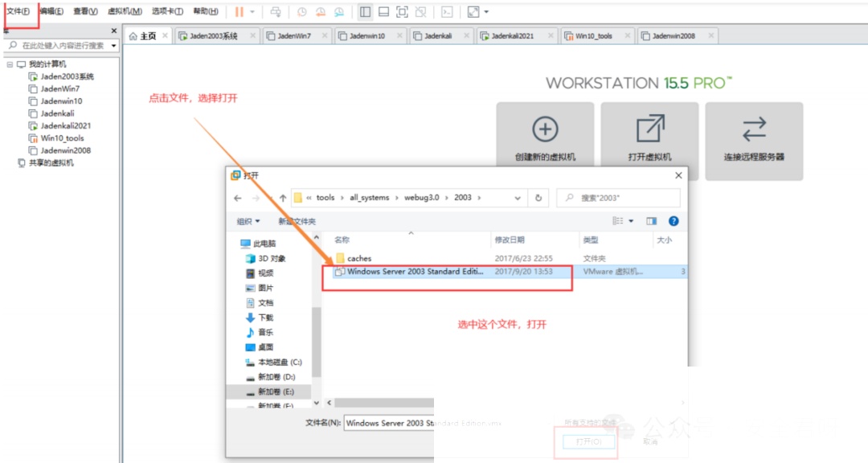The height and width of the screenshot is (463, 868).
Task: Open the dropdown next to the Stretch icon
Action: tap(486, 11)
